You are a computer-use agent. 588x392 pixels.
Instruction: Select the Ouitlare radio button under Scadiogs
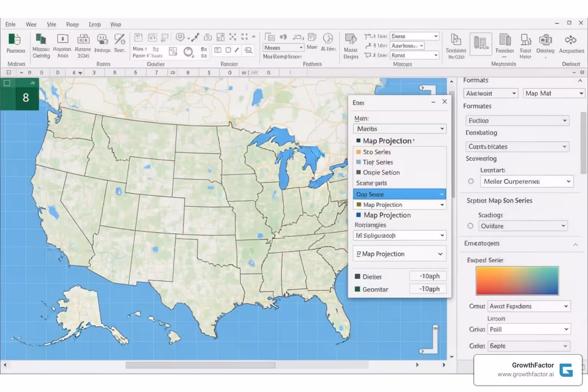(470, 226)
